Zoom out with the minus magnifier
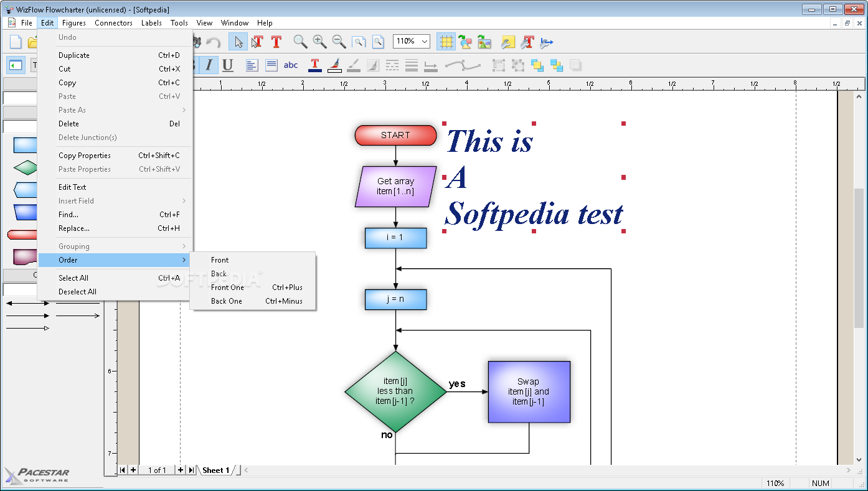The height and width of the screenshot is (491, 868). [339, 42]
